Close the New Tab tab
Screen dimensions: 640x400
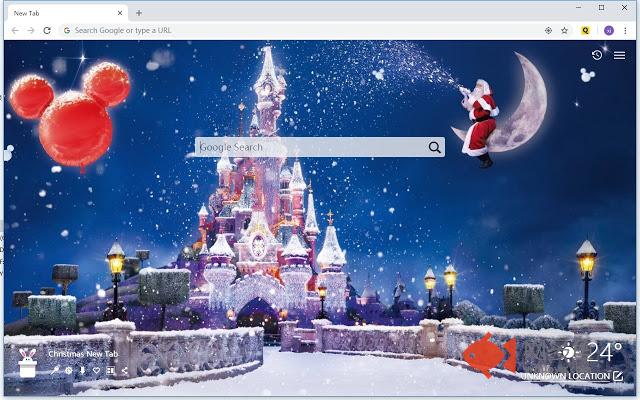click(x=120, y=13)
